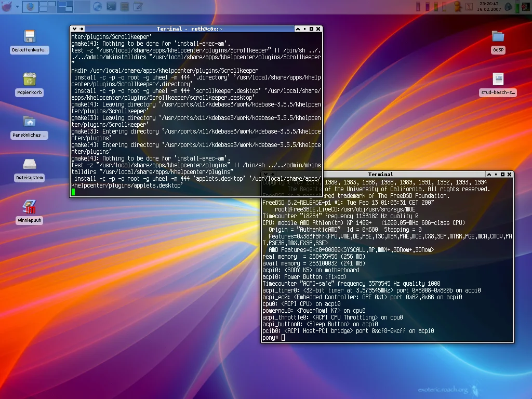The width and height of the screenshot is (532, 399).
Task: Open the Papierkorb trash icon
Action: pos(30,79)
